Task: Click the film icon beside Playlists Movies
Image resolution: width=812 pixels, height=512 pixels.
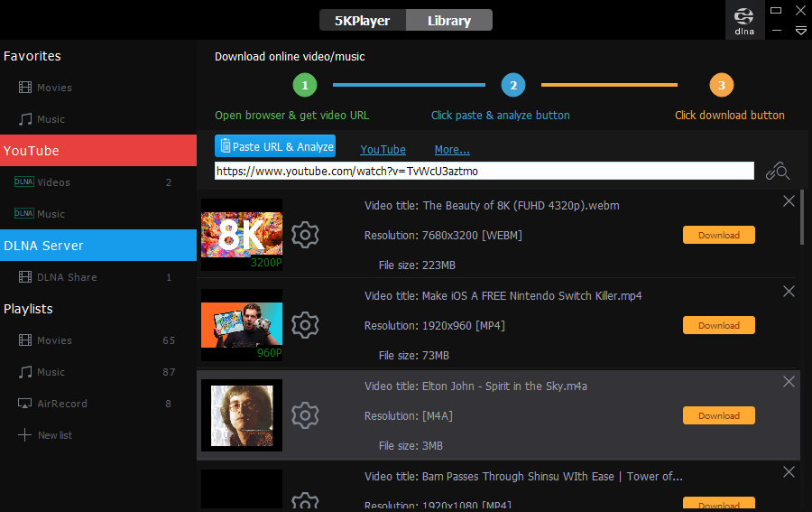Action: tap(25, 340)
